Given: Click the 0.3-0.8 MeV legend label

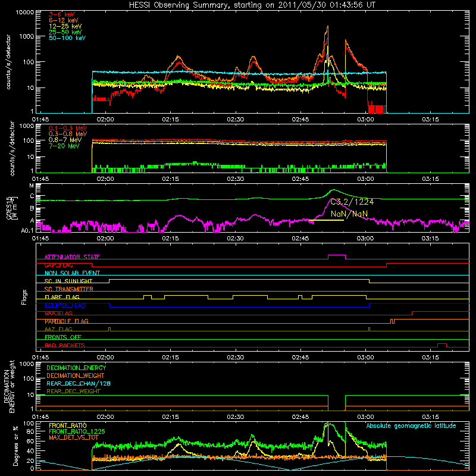Looking at the screenshot, I should click(68, 134).
